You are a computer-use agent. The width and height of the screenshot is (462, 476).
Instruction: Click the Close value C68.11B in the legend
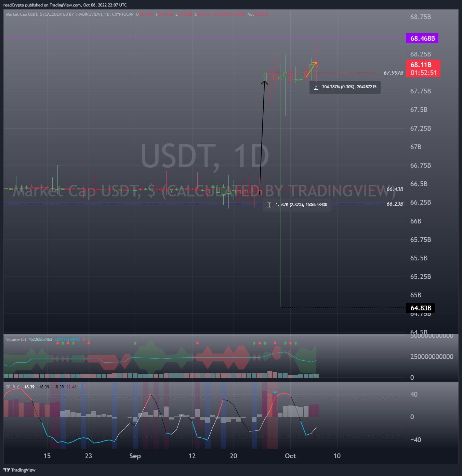202,14
